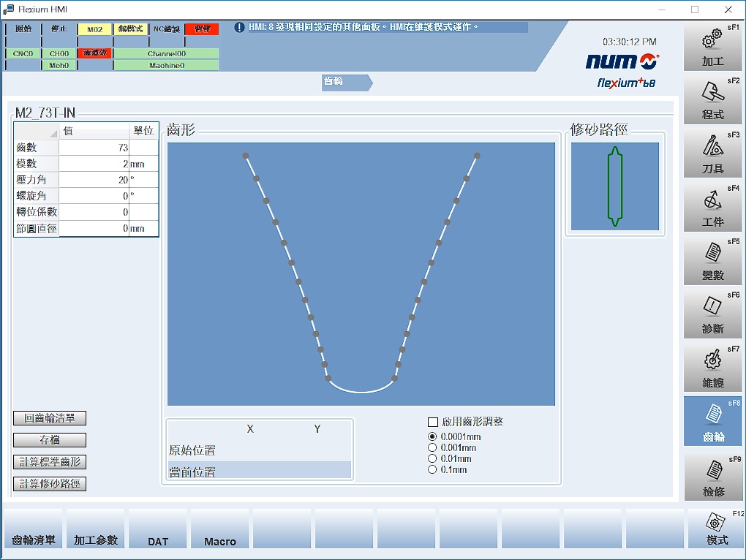The image size is (746, 560).
Task: Select the 齒輪 gear icon (sF8)
Action: pos(712,422)
